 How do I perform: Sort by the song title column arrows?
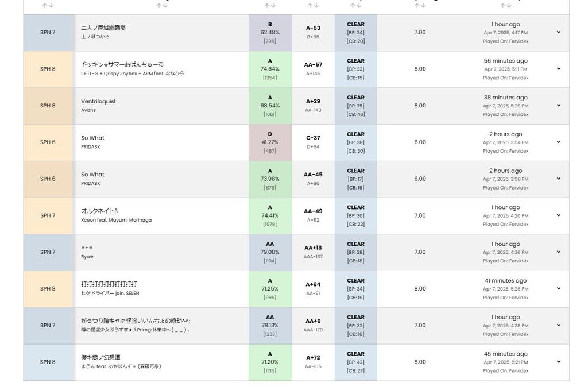point(161,5)
